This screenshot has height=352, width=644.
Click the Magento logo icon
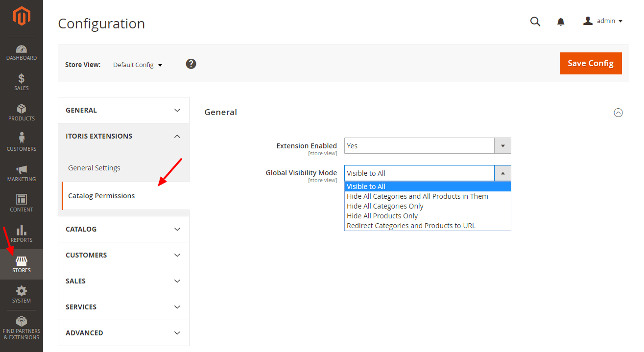(22, 17)
